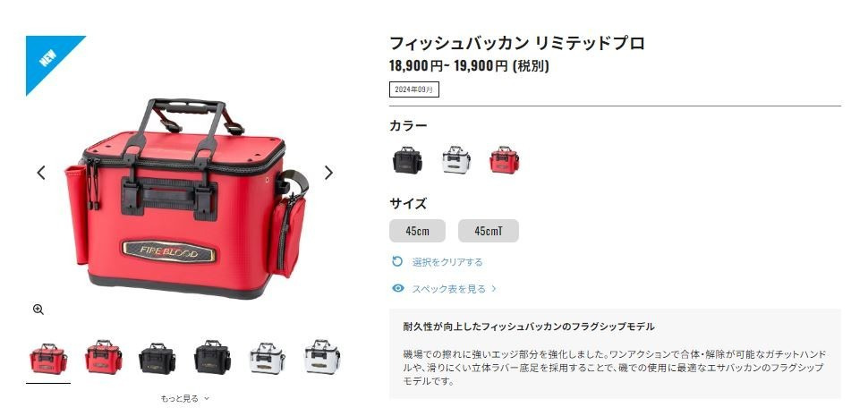868x416 pixels.
Task: Select the black color swatch
Action: coord(407,160)
